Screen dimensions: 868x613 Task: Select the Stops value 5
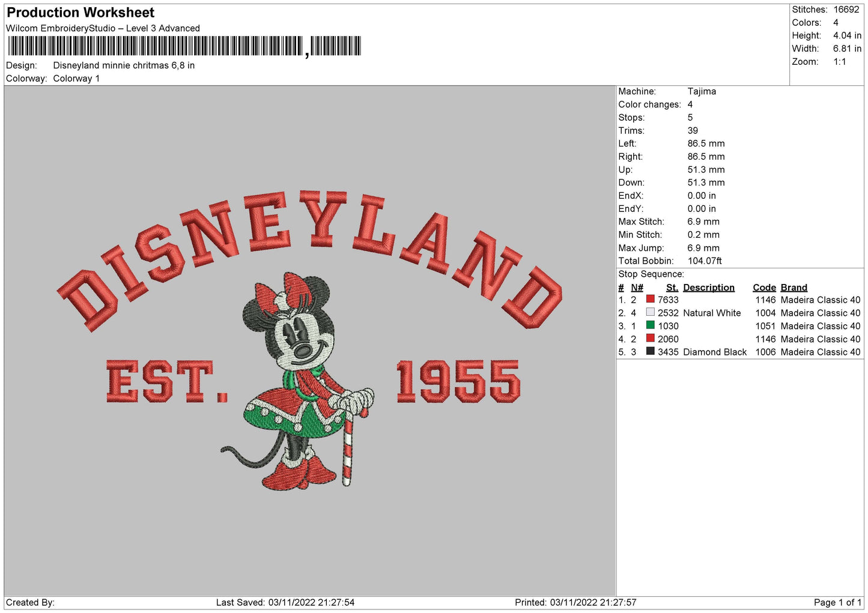pyautogui.click(x=690, y=118)
